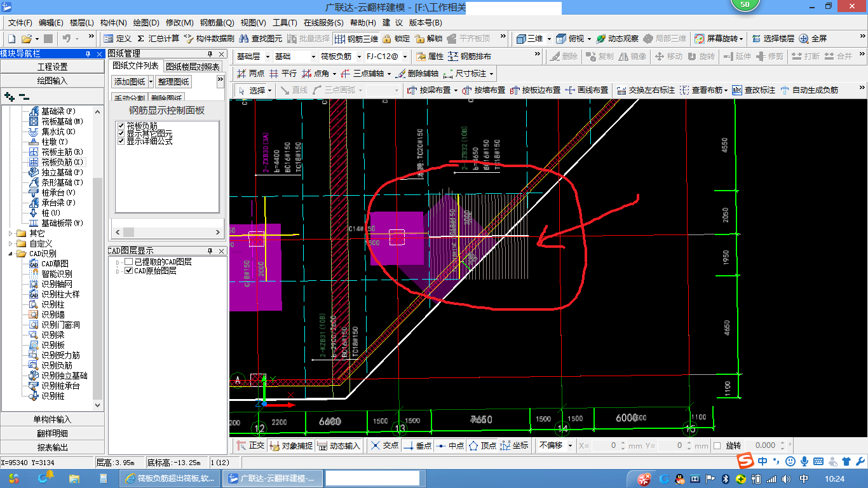Screen dimensions: 868x488
Task: Toggle 动态输入 dynamic input
Action: 339,445
